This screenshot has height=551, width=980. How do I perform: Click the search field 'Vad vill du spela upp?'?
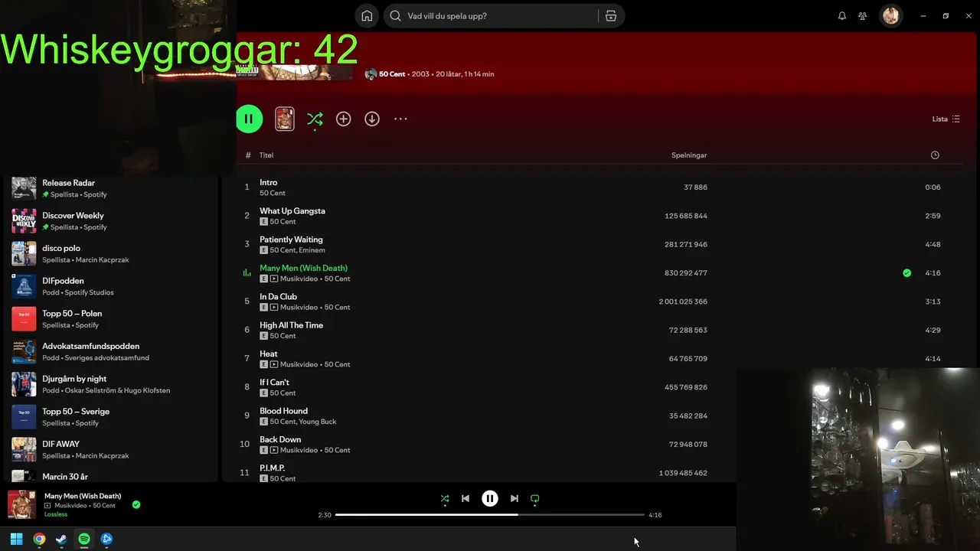point(492,16)
